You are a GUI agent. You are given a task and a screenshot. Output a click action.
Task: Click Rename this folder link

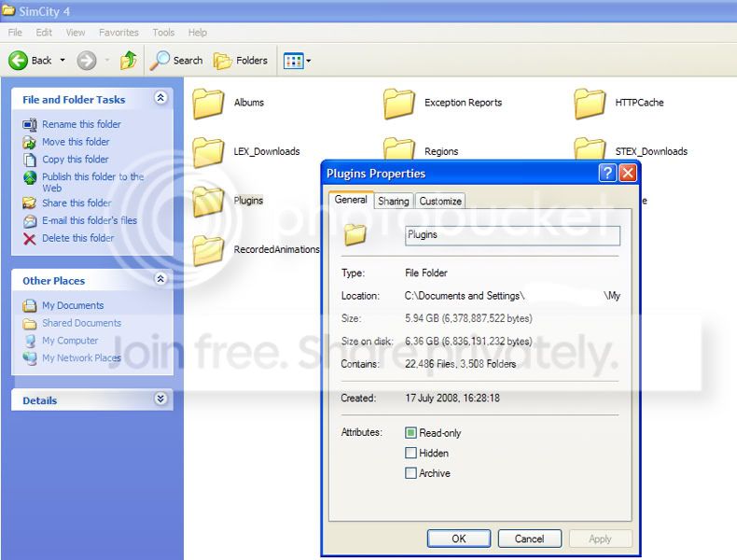[81, 124]
